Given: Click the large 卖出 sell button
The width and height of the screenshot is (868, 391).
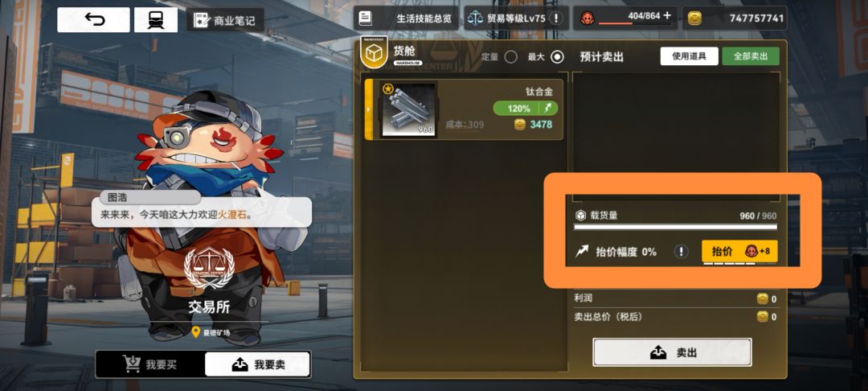Looking at the screenshot, I should (x=672, y=353).
